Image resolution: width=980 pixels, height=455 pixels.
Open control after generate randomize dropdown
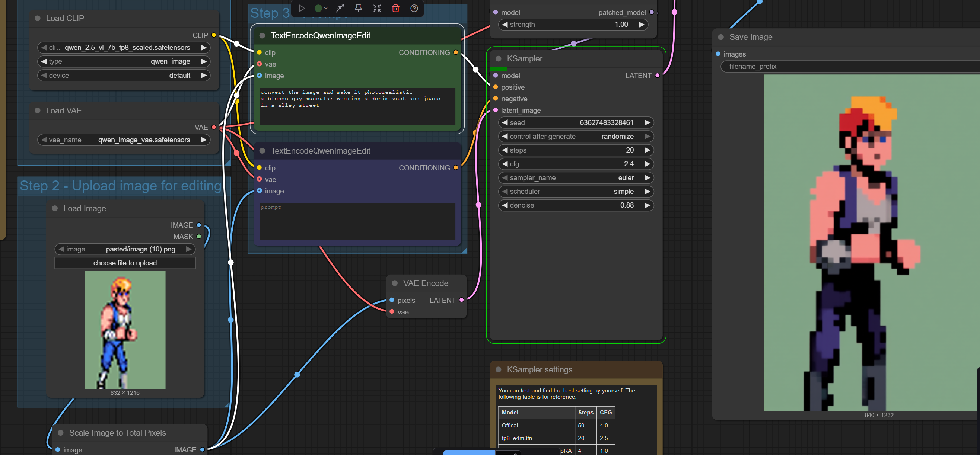tap(576, 136)
